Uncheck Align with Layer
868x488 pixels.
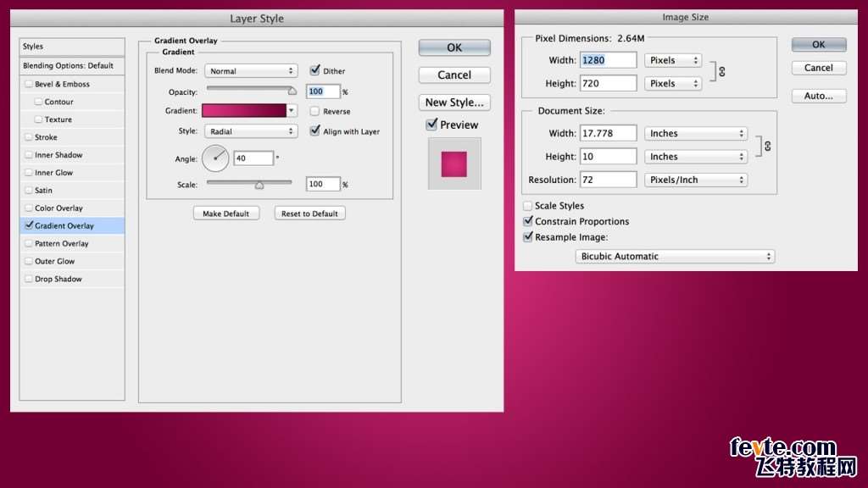[315, 131]
